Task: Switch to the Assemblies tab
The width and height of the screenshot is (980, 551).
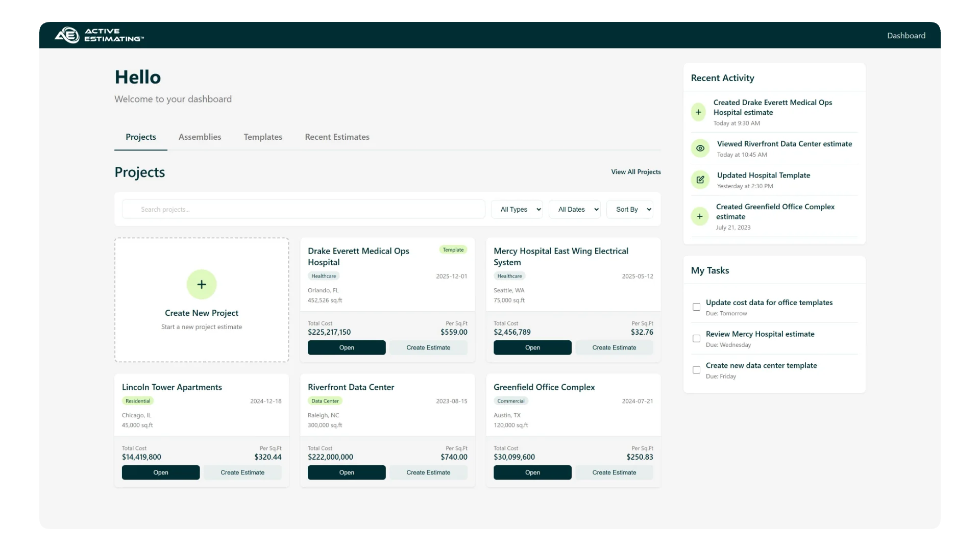Action: point(200,137)
